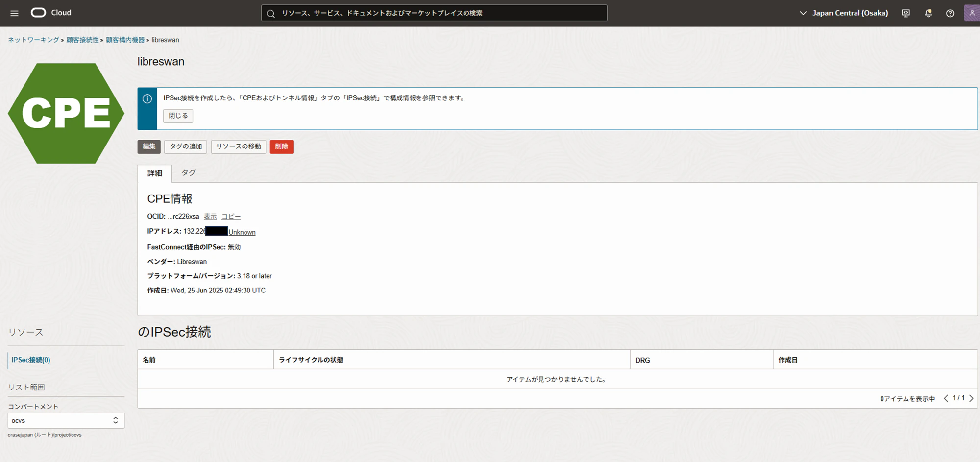
Task: Open the user profile avatar menu
Action: [972, 13]
